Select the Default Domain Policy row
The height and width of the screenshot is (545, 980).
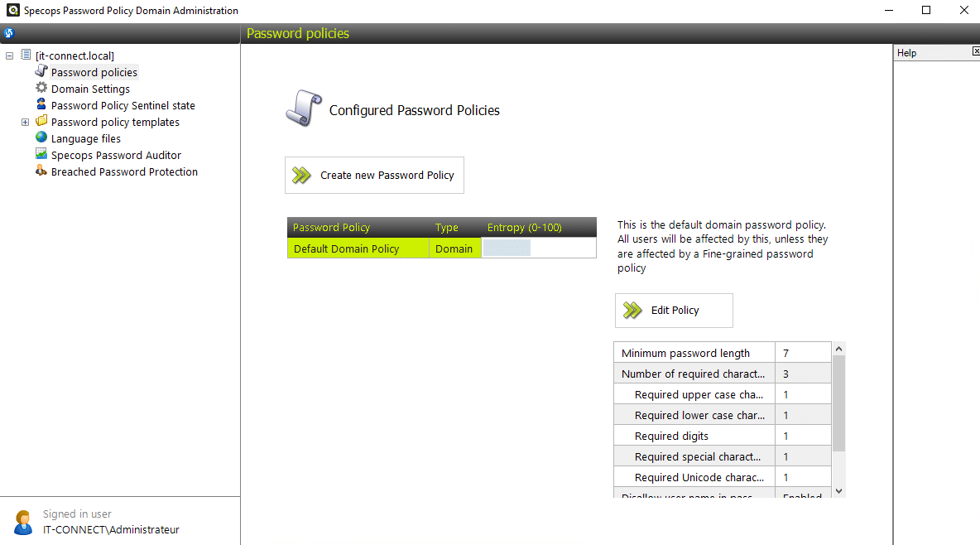[x=347, y=248]
